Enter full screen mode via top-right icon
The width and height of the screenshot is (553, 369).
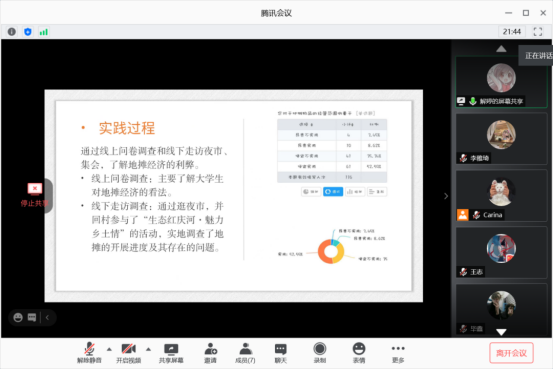click(538, 32)
